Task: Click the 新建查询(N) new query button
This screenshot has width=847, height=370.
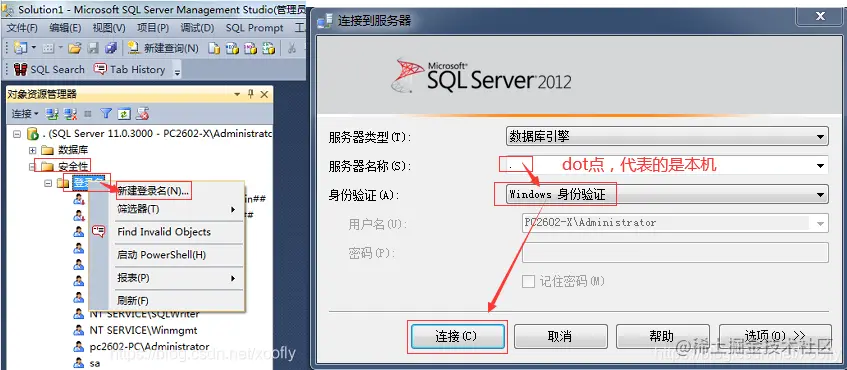Action: click(163, 49)
